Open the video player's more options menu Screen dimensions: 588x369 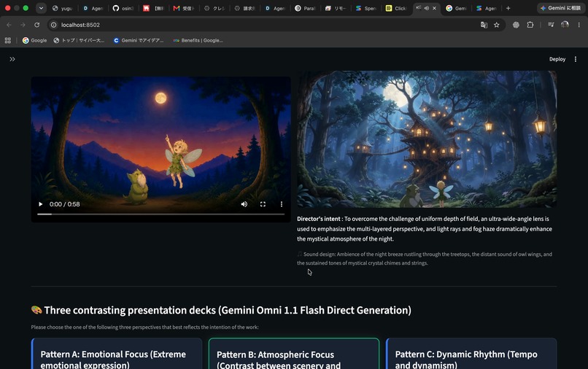(282, 204)
